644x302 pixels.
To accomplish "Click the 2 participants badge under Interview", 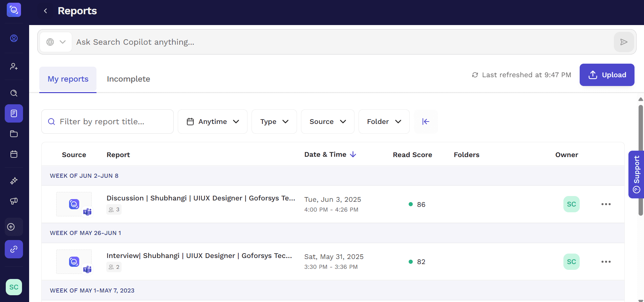I will [x=114, y=267].
